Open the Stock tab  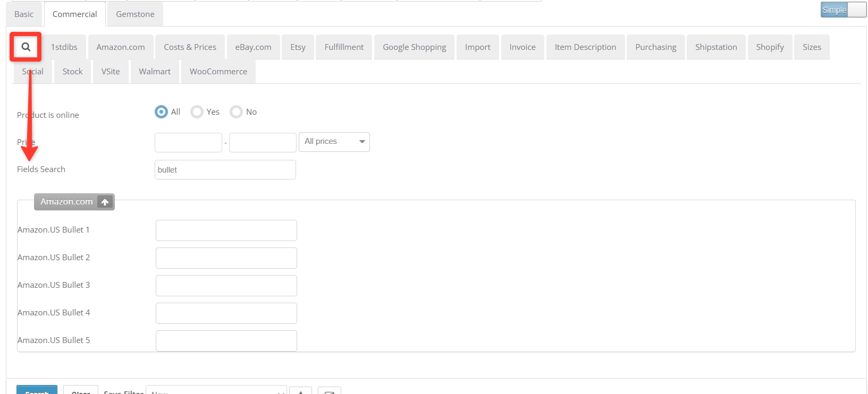point(73,72)
